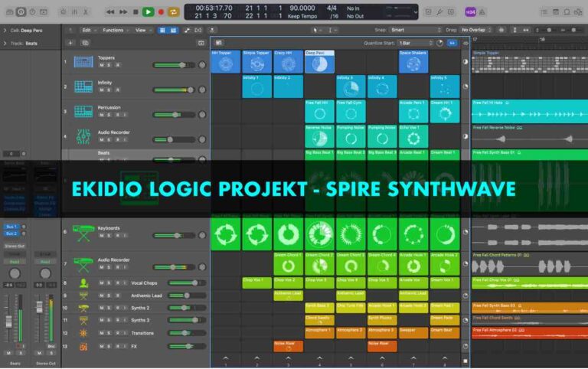Click the Toppers track icon
The width and height of the screenshot is (588, 369).
click(83, 62)
